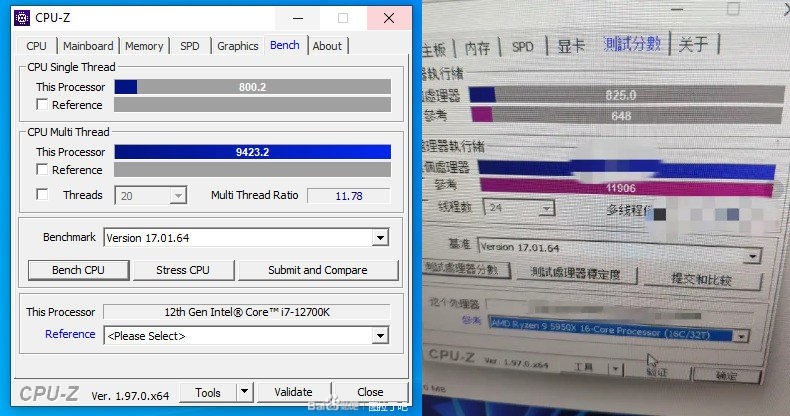Open the Memory tab
Image resolution: width=790 pixels, height=416 pixels.
coord(144,46)
